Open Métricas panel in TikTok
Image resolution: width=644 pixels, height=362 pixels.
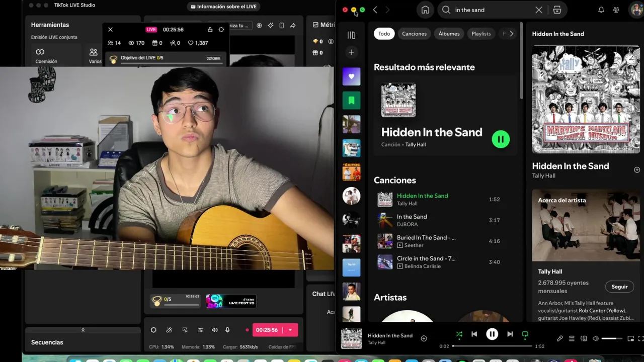point(323,25)
